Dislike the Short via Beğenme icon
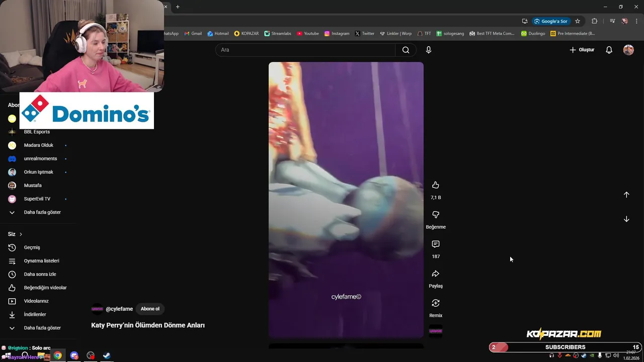The width and height of the screenshot is (644, 362). [x=436, y=215]
